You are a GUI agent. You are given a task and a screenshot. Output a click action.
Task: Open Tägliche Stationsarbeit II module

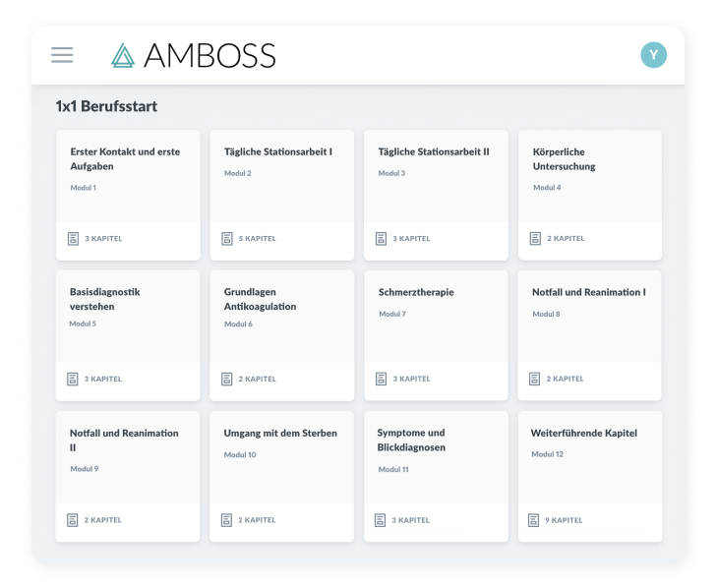coord(436,195)
